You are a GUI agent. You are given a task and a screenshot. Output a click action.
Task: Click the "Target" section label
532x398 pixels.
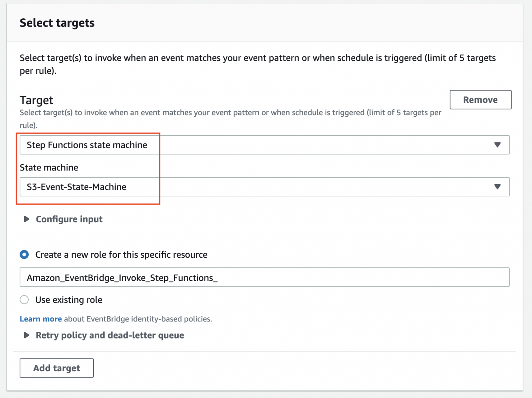coord(36,100)
